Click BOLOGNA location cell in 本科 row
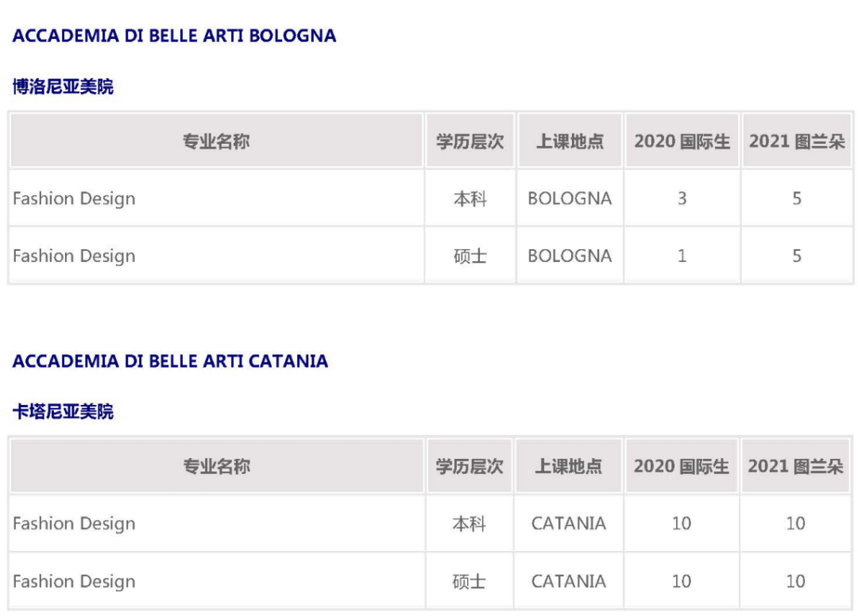 click(570, 198)
